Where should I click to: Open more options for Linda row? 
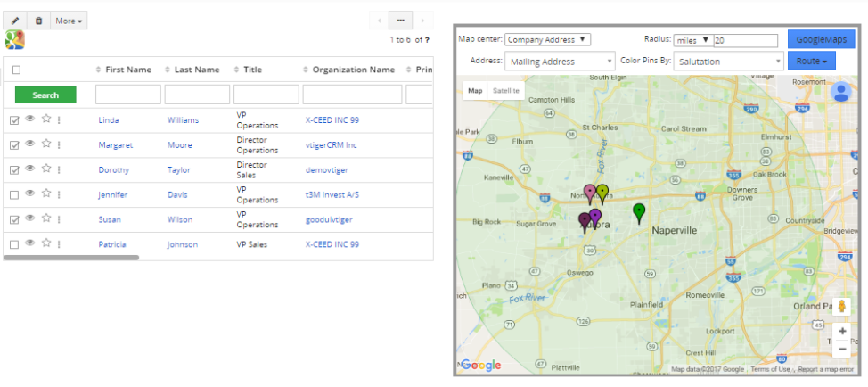pos(59,119)
